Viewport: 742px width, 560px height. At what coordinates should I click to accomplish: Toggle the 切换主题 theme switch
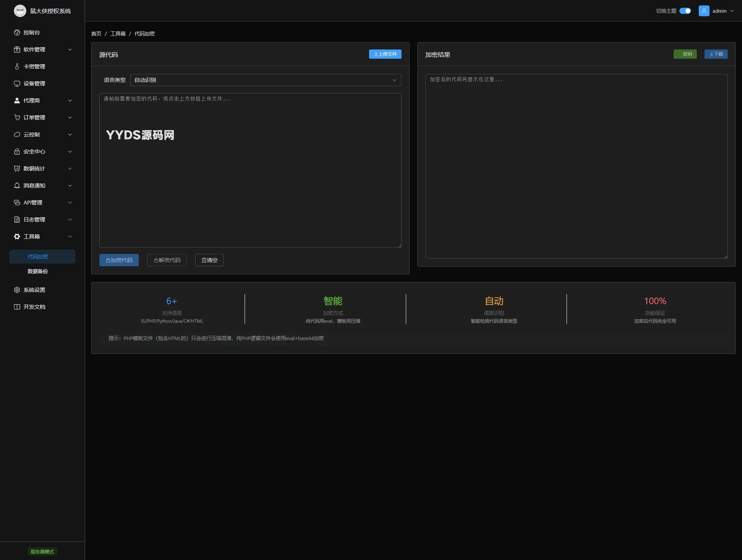(685, 11)
